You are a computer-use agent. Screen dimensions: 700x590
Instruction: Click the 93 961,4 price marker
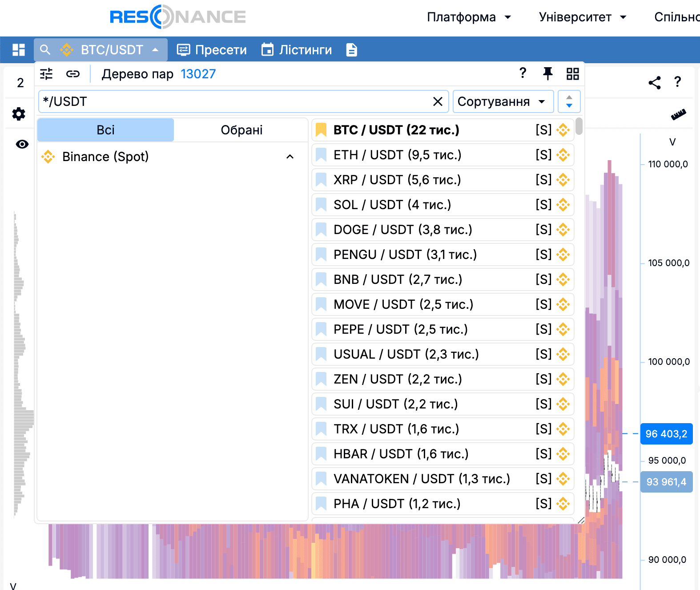pos(666,482)
